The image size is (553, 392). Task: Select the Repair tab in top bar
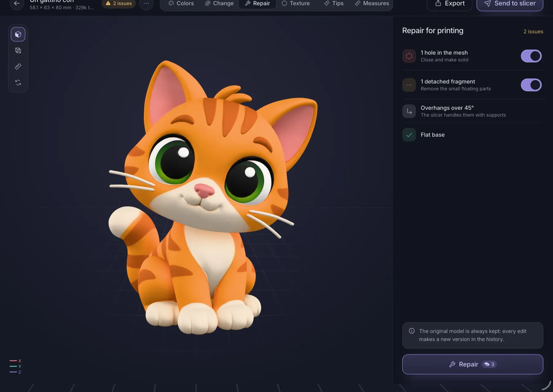click(257, 3)
